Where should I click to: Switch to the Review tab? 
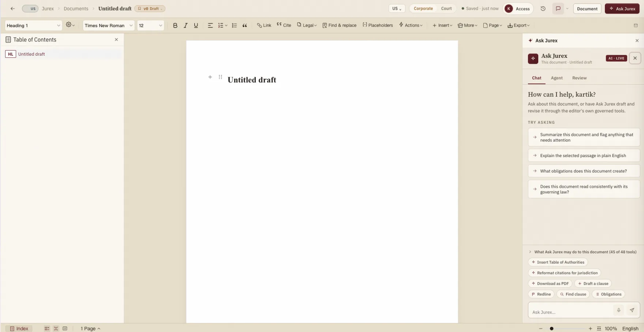579,78
